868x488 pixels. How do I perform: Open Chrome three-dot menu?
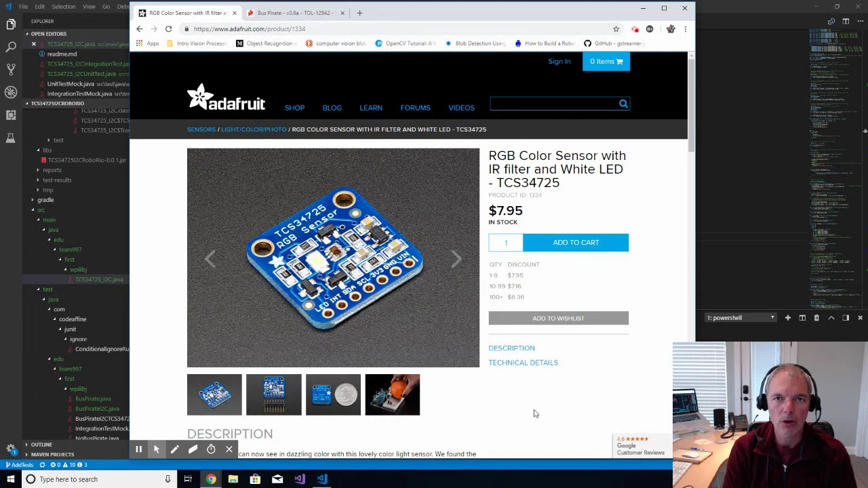point(685,29)
